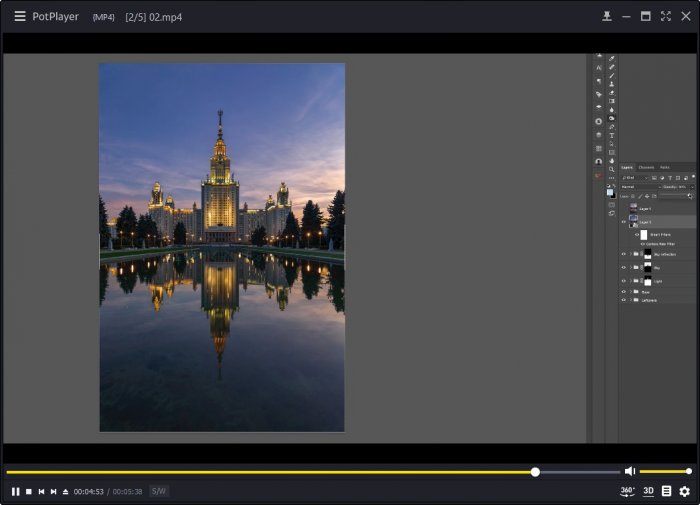This screenshot has width=700, height=505.
Task: Select the Clone Stamp tool
Action: pyautogui.click(x=612, y=84)
